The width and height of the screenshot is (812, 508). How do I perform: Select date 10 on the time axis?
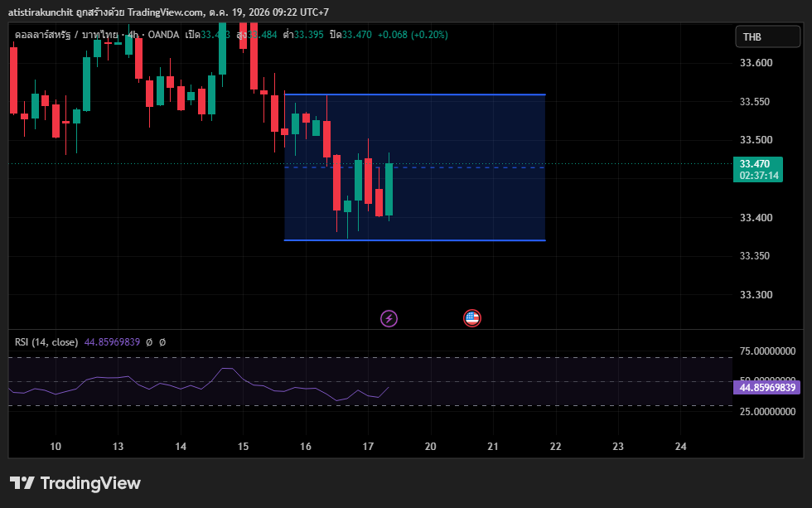point(56,447)
